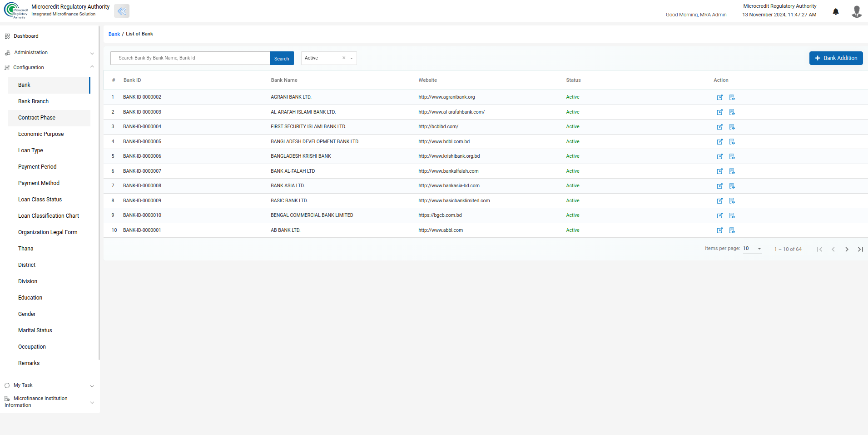The height and width of the screenshot is (435, 868).
Task: Open Gender in sidebar
Action: pos(49,314)
